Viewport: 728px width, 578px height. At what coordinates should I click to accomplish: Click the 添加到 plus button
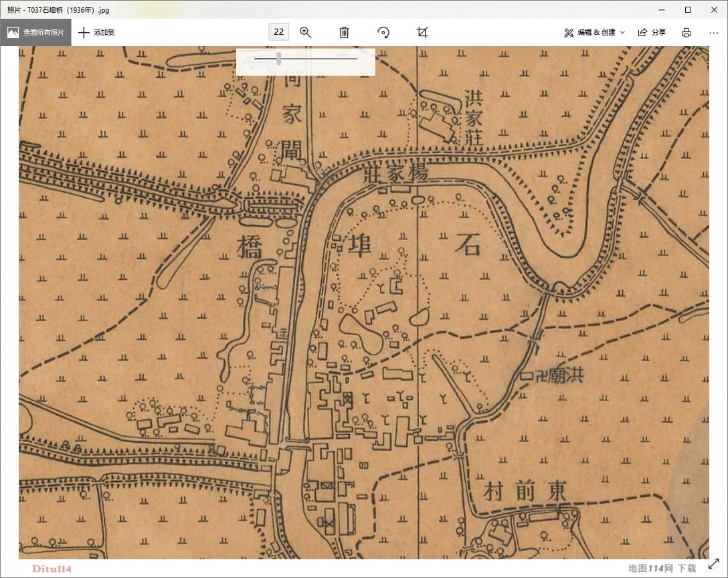(x=96, y=32)
